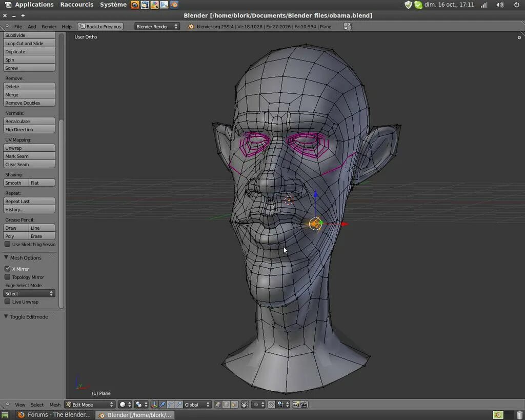
Task: Open the Global transform orientation dropdown
Action: (x=196, y=404)
